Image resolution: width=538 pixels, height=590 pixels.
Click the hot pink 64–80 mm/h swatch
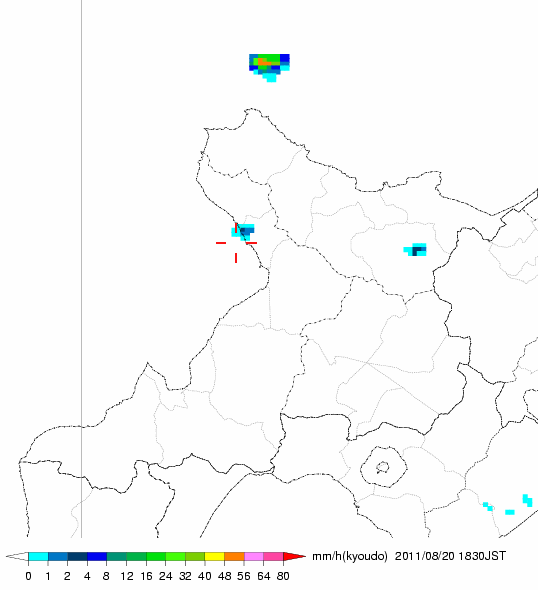click(273, 557)
